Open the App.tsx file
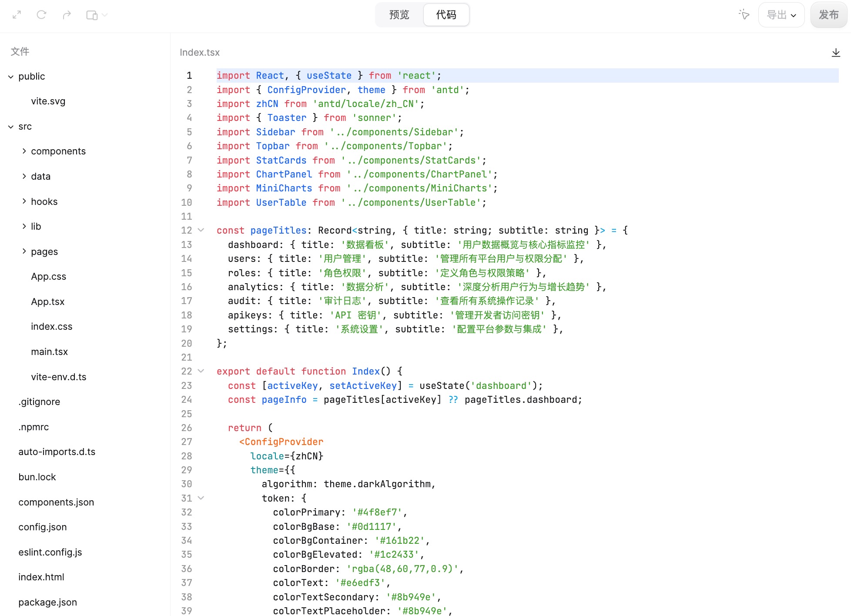851x616 pixels. point(48,301)
